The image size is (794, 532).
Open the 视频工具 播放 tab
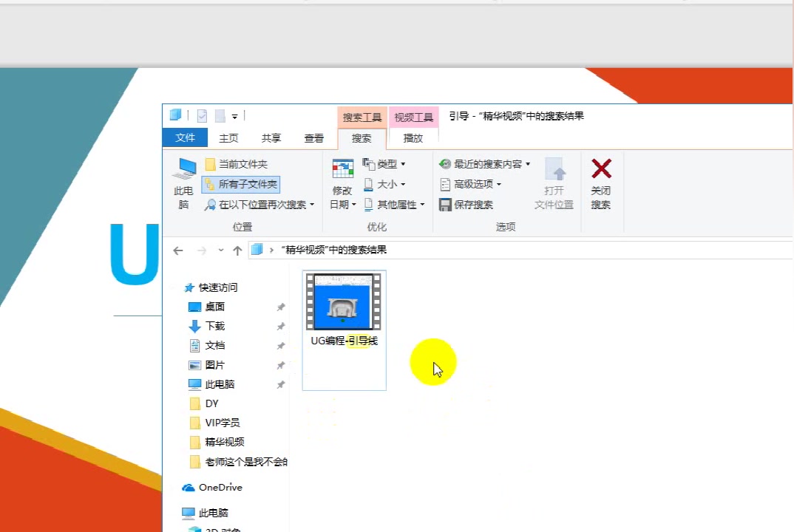(413, 137)
